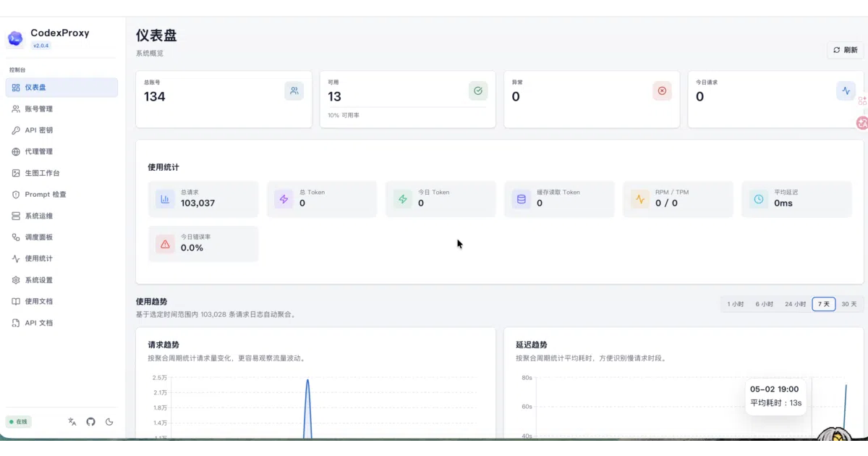Open 账号管理 in the sidebar
The image size is (868, 456).
point(61,109)
